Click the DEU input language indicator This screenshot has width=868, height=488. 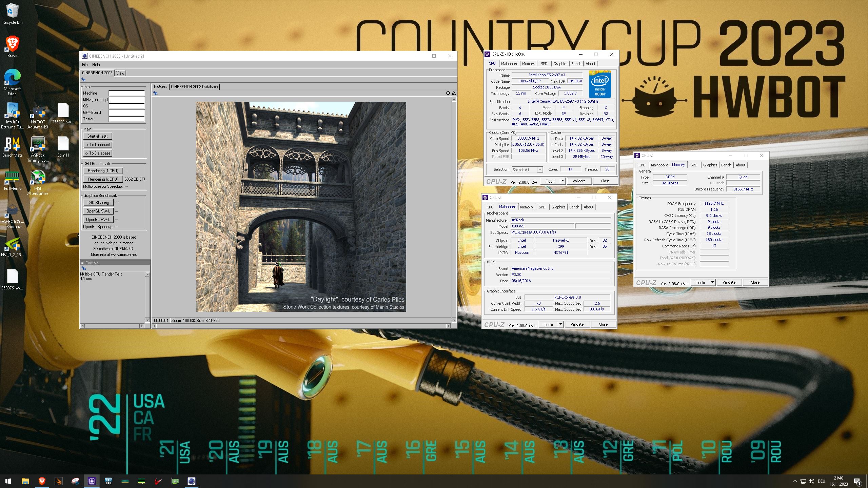[821, 481]
